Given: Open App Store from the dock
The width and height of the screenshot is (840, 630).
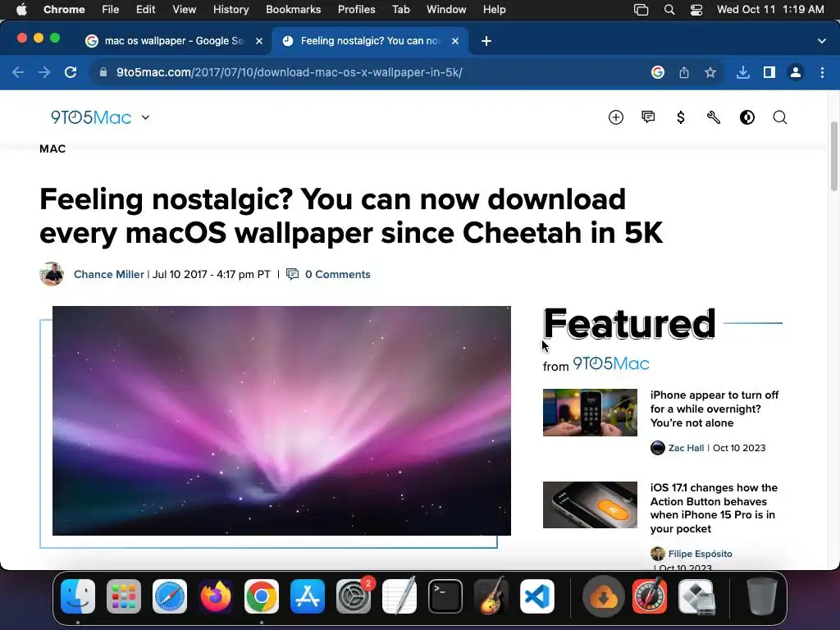Looking at the screenshot, I should pyautogui.click(x=308, y=596).
